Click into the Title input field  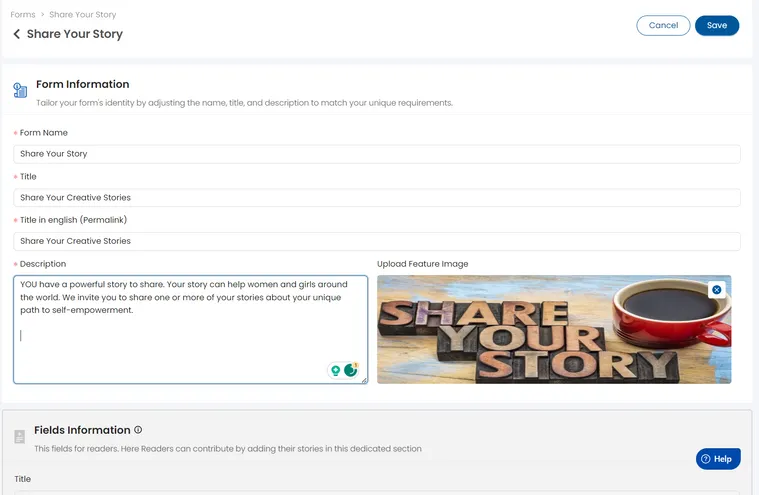(376, 198)
